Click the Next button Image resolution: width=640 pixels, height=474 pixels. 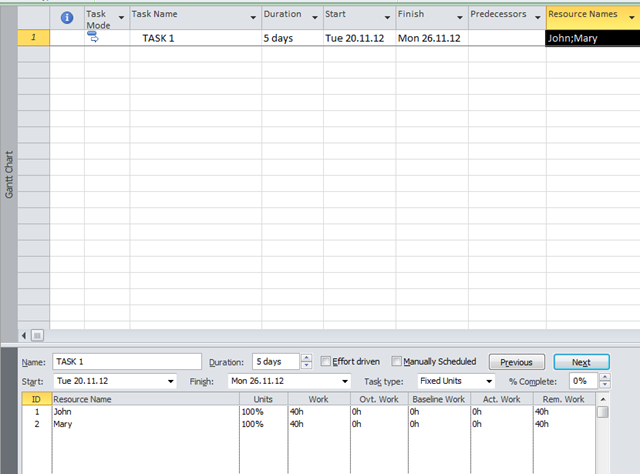click(x=581, y=362)
